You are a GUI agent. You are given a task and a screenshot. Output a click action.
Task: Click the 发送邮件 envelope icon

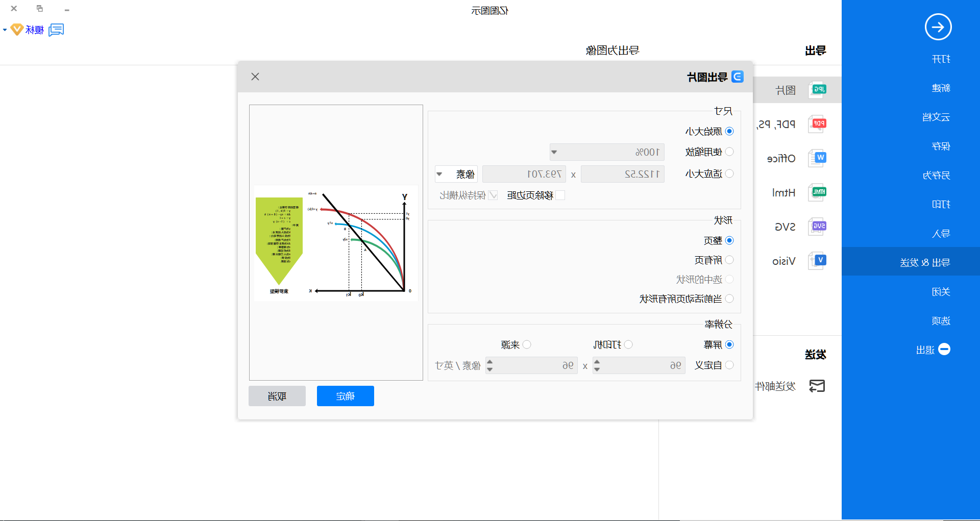tap(817, 386)
